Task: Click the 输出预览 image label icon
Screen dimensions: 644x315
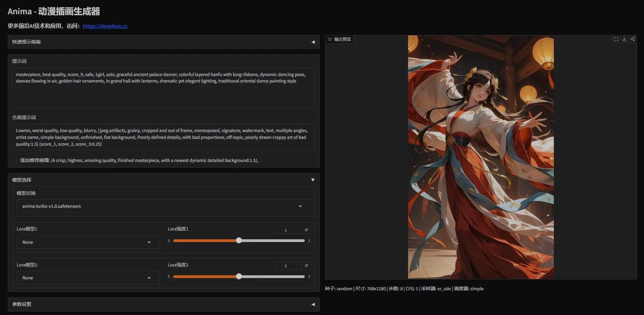Action: (330, 39)
